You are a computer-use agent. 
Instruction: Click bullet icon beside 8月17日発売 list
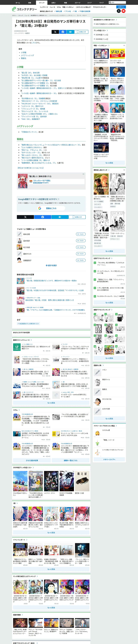(x=94, y=24)
